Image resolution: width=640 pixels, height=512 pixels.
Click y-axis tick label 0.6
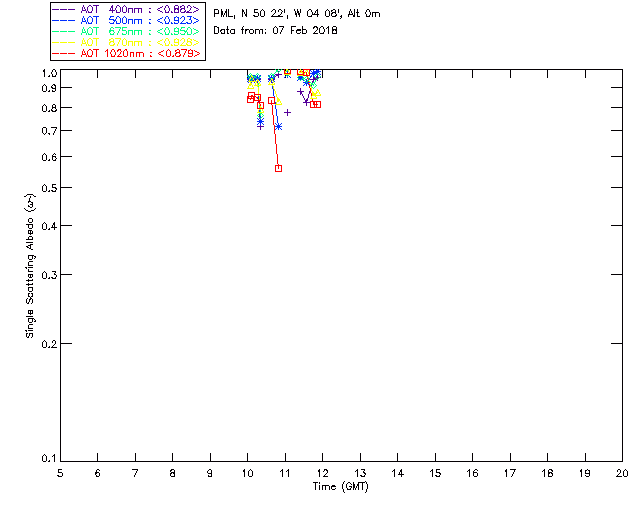(x=49, y=157)
